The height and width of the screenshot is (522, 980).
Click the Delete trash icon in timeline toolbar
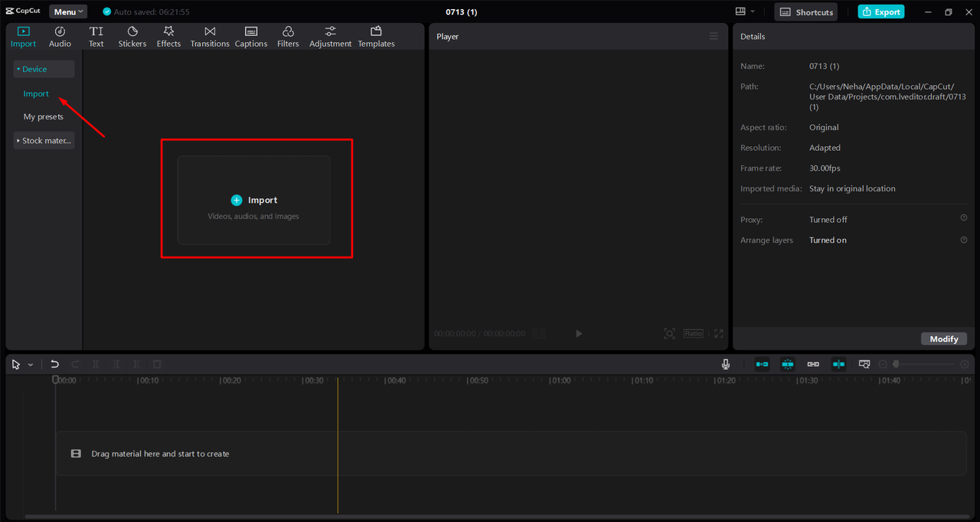click(157, 364)
